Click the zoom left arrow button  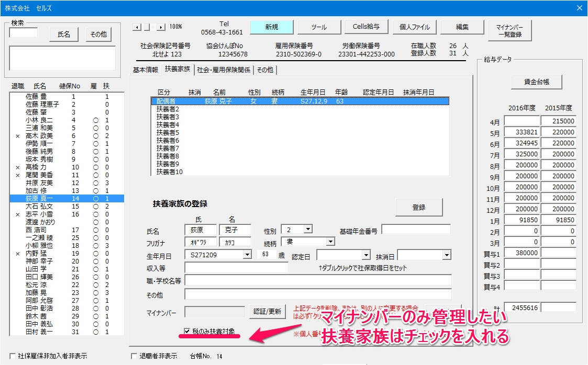(x=137, y=27)
